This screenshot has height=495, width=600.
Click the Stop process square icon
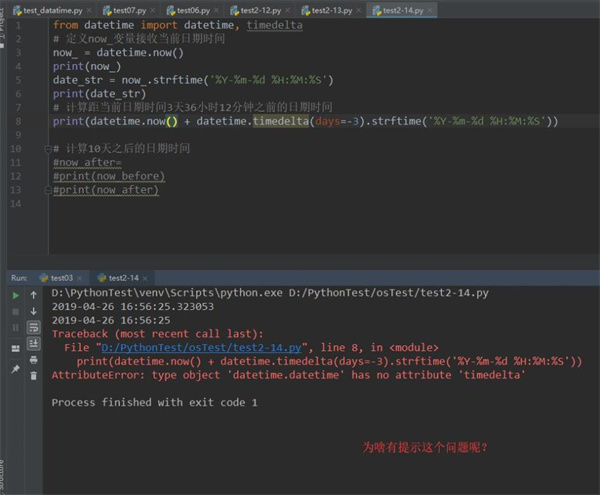point(16,312)
